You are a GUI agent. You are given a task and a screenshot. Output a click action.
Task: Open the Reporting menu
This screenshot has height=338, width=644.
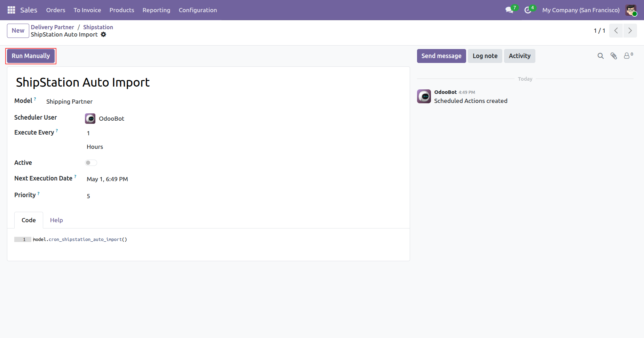[156, 10]
